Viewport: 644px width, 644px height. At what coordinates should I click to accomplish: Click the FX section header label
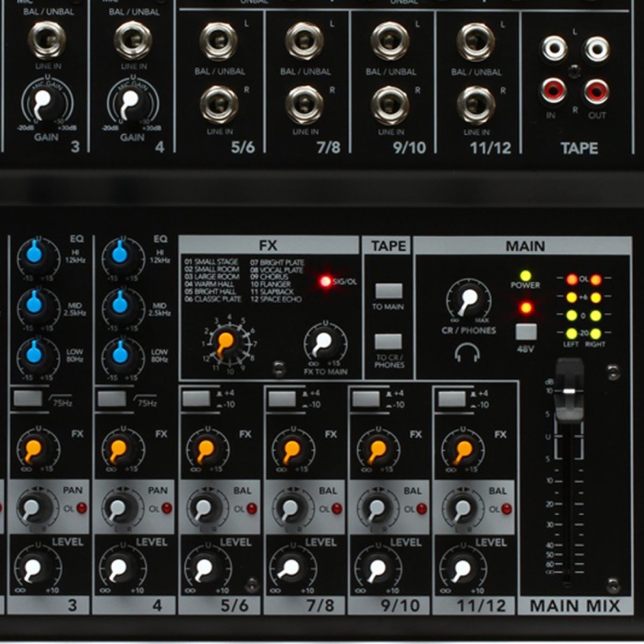268,245
